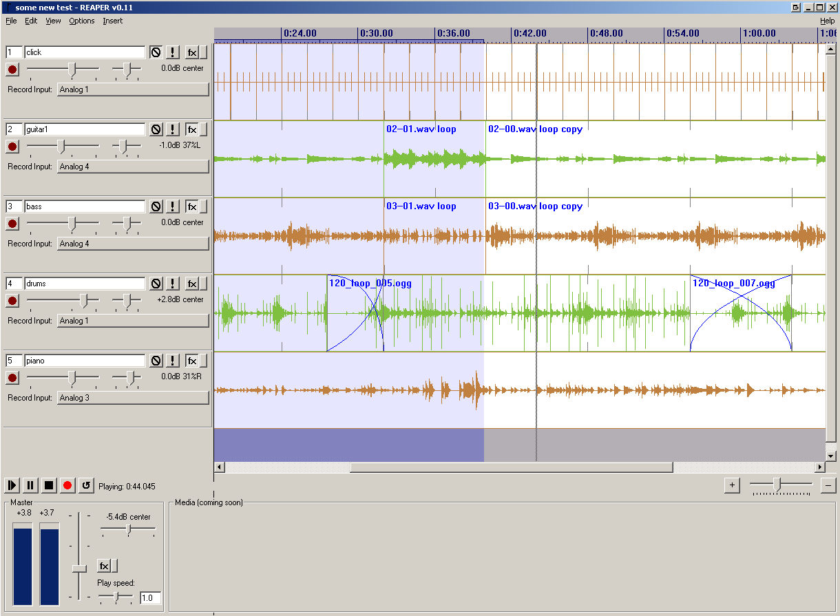Start recording with the transport record button
This screenshot has height=616, width=840.
click(67, 485)
